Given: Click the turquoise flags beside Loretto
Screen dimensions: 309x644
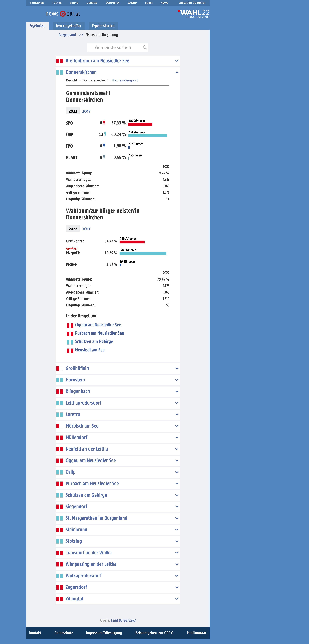Looking at the screenshot, I should click(60, 414).
